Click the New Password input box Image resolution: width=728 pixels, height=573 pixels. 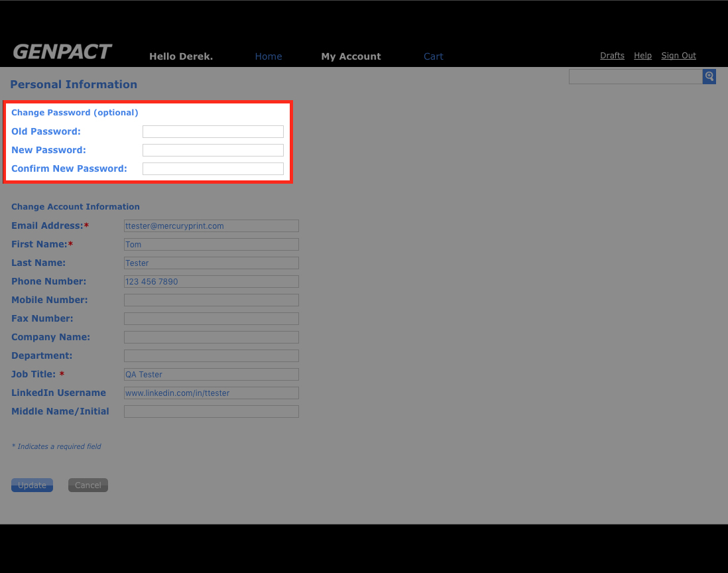(x=213, y=151)
